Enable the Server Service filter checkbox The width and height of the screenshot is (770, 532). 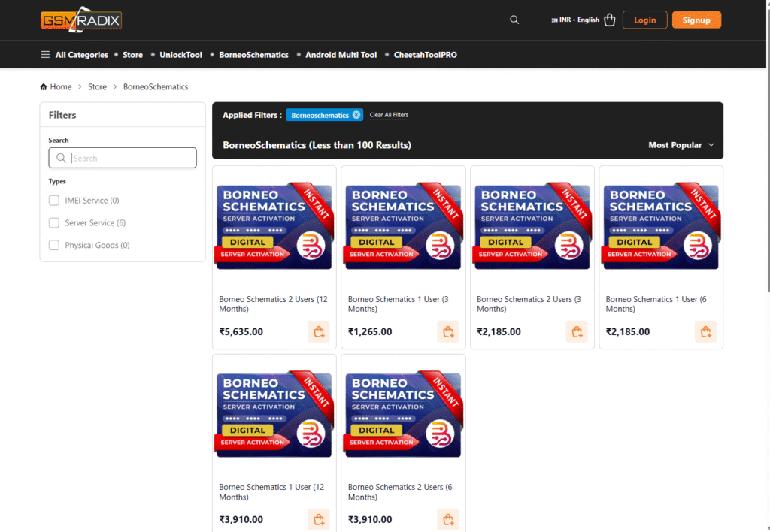click(x=54, y=223)
